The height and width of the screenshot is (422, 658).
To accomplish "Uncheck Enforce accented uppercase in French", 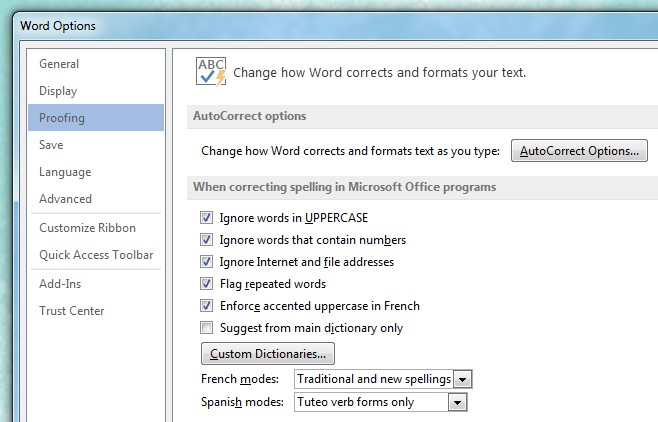I will (206, 305).
